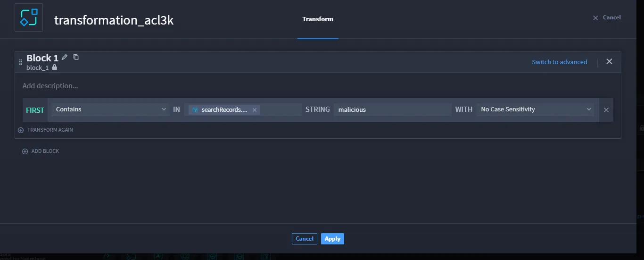Delete the Contains transform row
The width and height of the screenshot is (644, 260).
606,110
